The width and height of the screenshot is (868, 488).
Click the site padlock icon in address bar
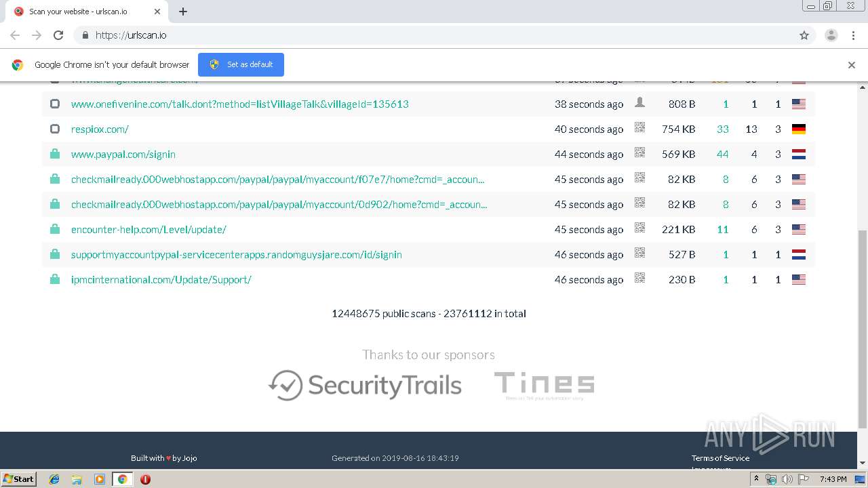pos(85,35)
